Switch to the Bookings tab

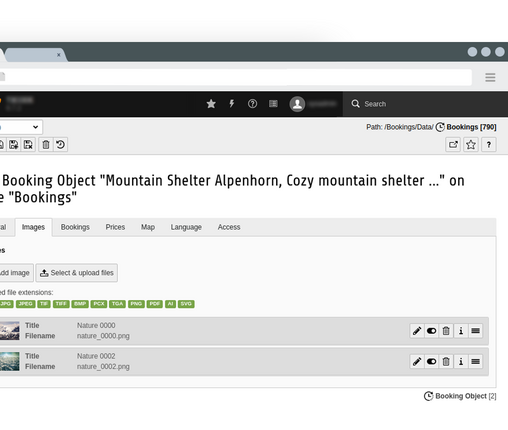point(75,227)
